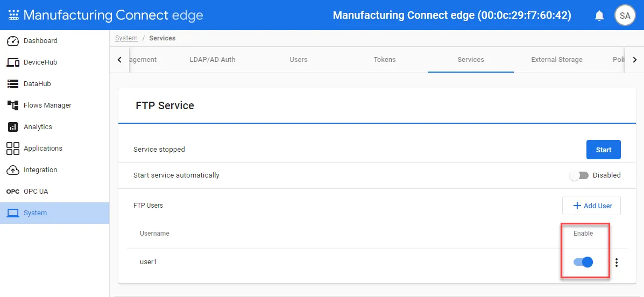This screenshot has width=644, height=297.
Task: Open Integration label in sidebar
Action: click(41, 169)
